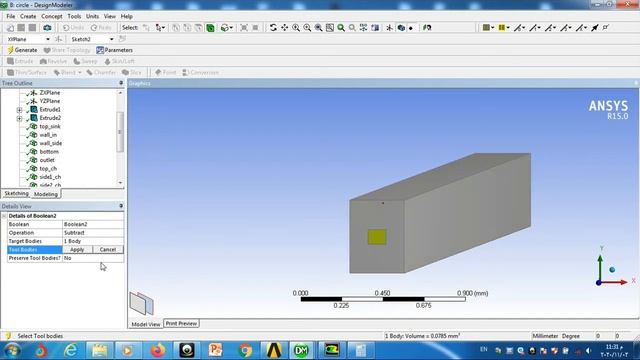The image size is (640, 360).
Task: Click the blue screenshot camera toolbar icon
Action: (x=47, y=27)
